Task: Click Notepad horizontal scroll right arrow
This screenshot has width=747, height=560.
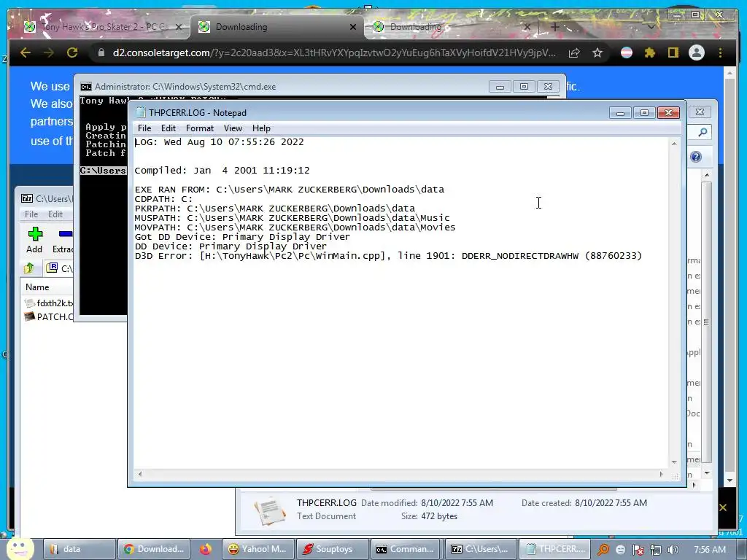Action: (x=661, y=474)
